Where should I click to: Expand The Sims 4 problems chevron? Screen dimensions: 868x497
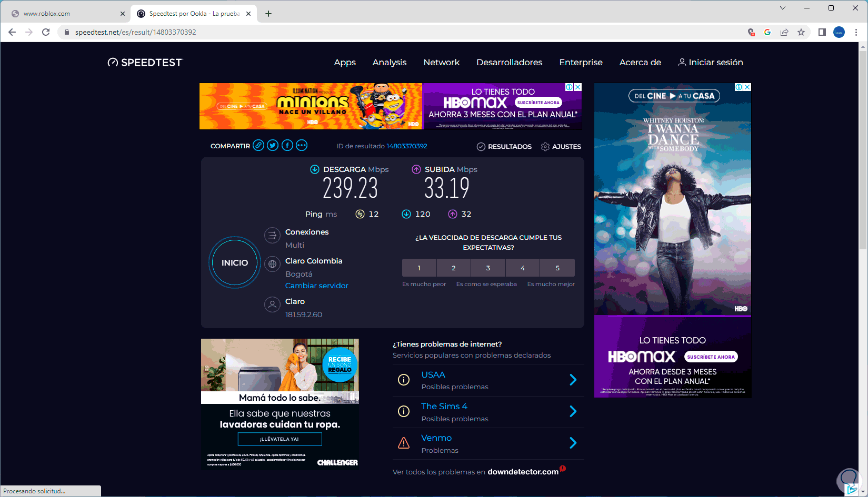[573, 411]
